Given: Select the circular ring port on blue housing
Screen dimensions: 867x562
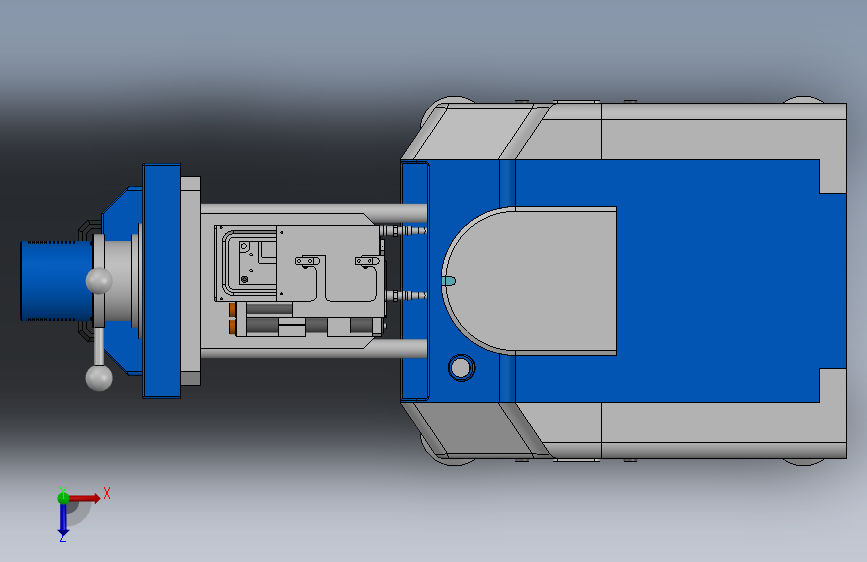Looking at the screenshot, I should pyautogui.click(x=461, y=367).
